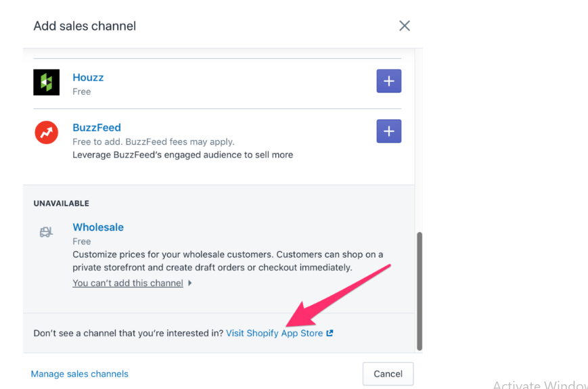Click the BuzzFeed red arrow logo
The height and width of the screenshot is (389, 588).
click(47, 133)
